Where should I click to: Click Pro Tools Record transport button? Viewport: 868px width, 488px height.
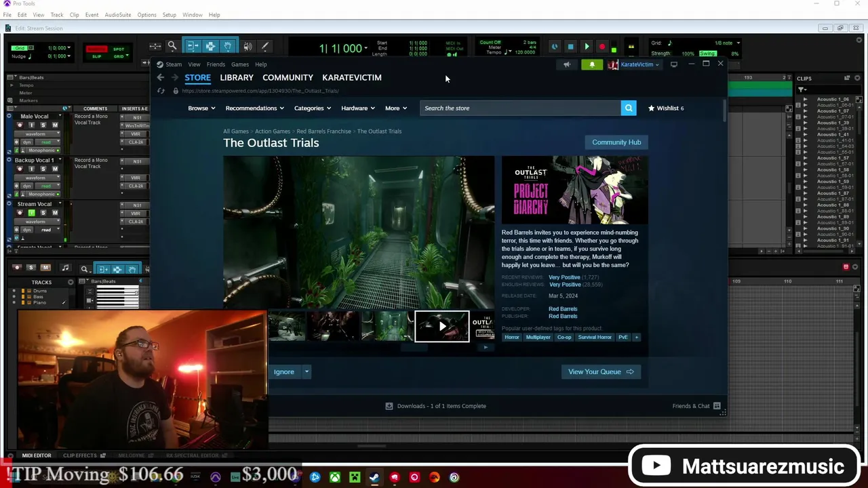(602, 47)
